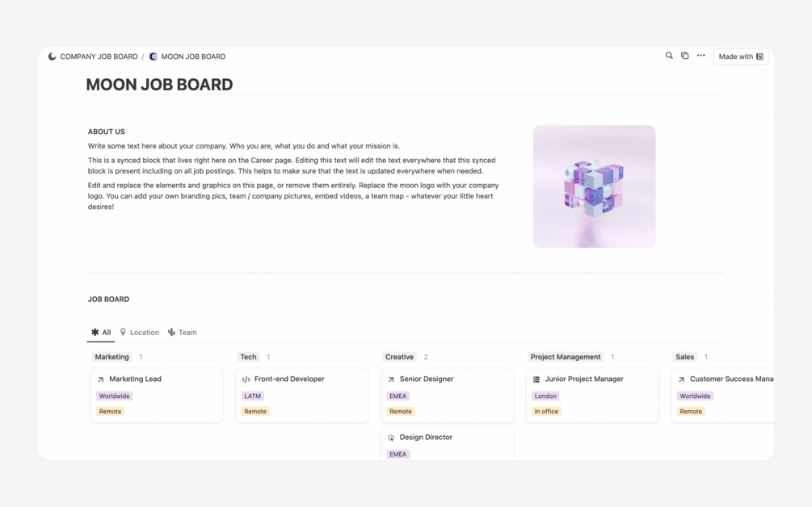Click the Remote tag on Marketing Lead
The width and height of the screenshot is (812, 507).
[x=110, y=412]
